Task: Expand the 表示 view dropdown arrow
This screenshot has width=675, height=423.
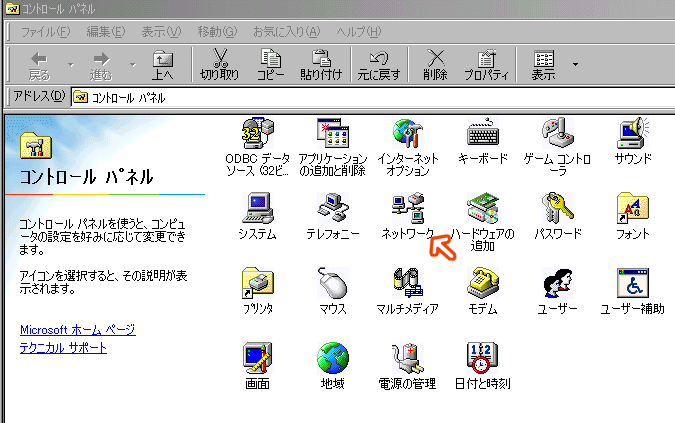Action: [575, 65]
